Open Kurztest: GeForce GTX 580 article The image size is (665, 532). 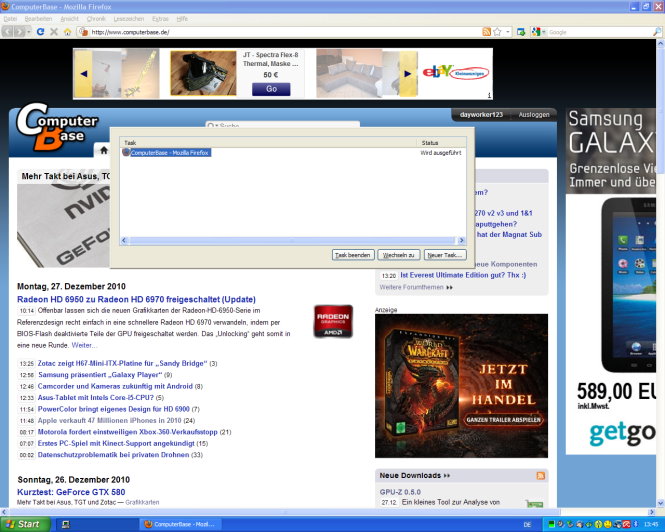[71, 492]
